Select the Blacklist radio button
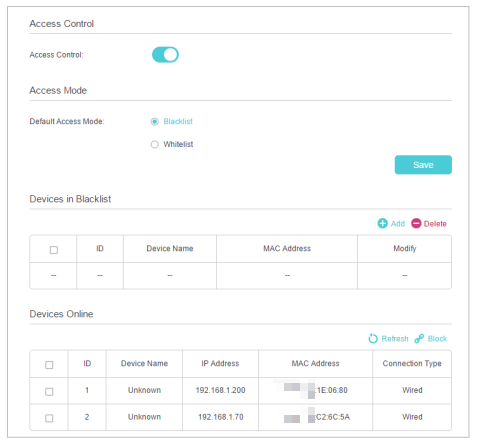The width and height of the screenshot is (483, 444). (155, 122)
